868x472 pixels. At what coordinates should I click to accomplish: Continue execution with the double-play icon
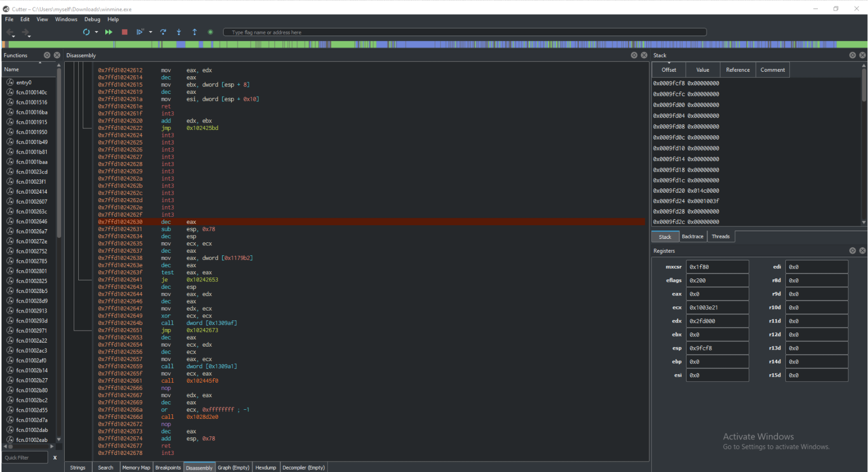pos(109,32)
